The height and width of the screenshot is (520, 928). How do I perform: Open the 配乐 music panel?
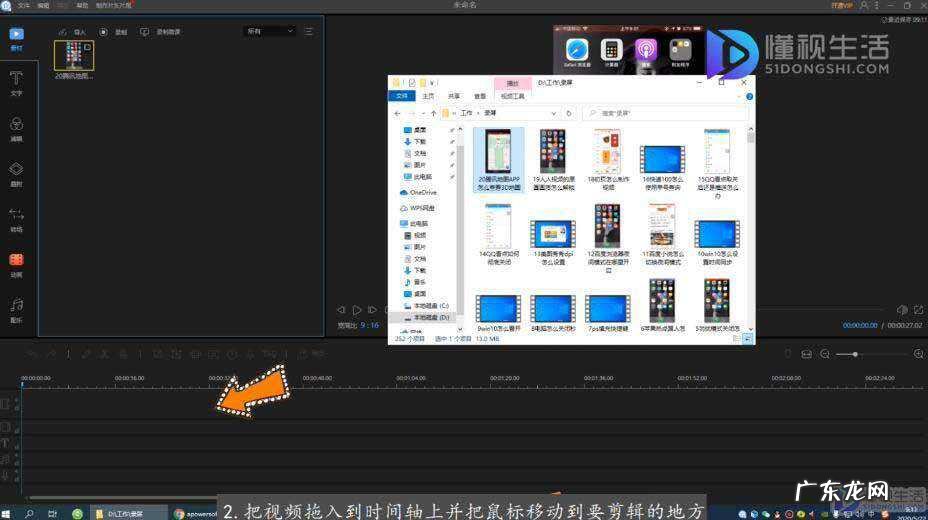coord(16,309)
